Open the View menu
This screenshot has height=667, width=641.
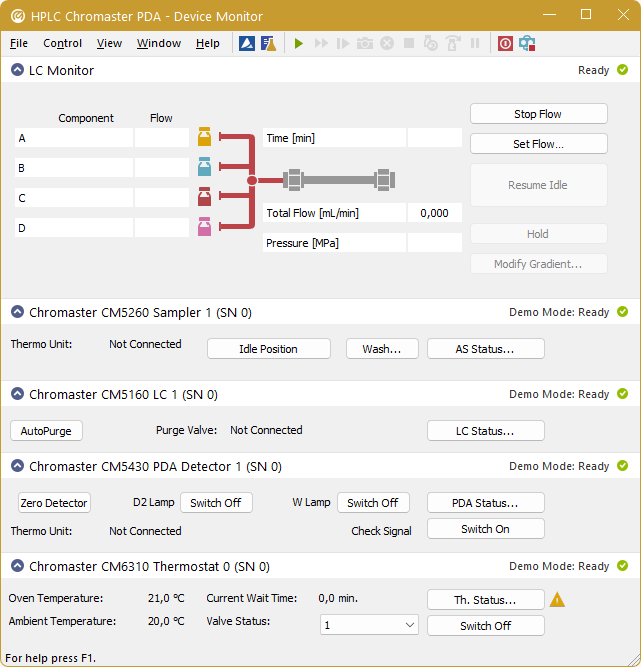tap(109, 43)
